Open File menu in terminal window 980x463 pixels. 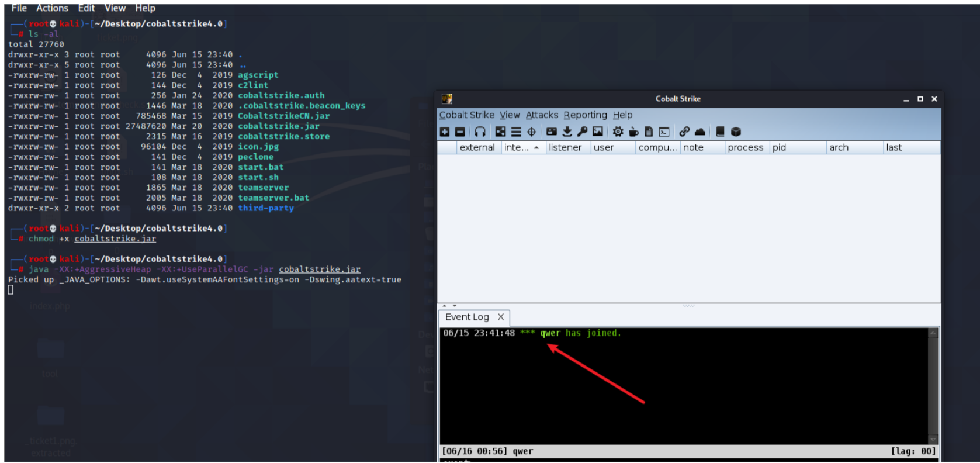(19, 8)
